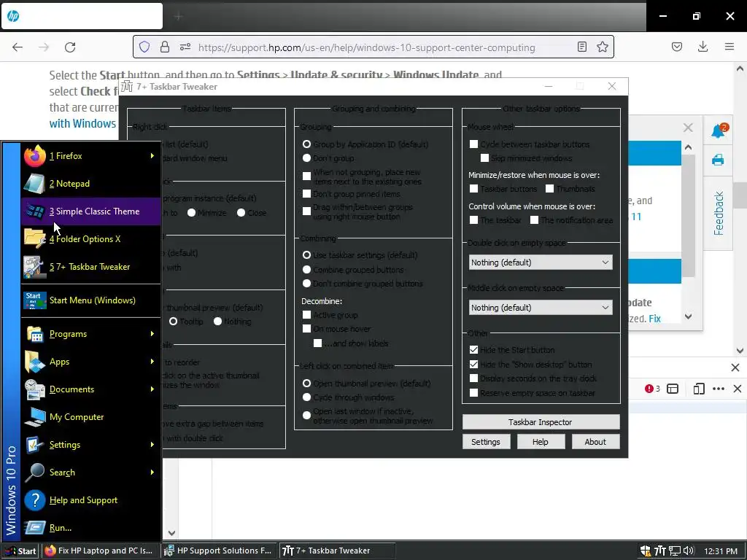747x560 pixels.
Task: Switch to Fix HP Laptop taskbar button
Action: (x=100, y=551)
